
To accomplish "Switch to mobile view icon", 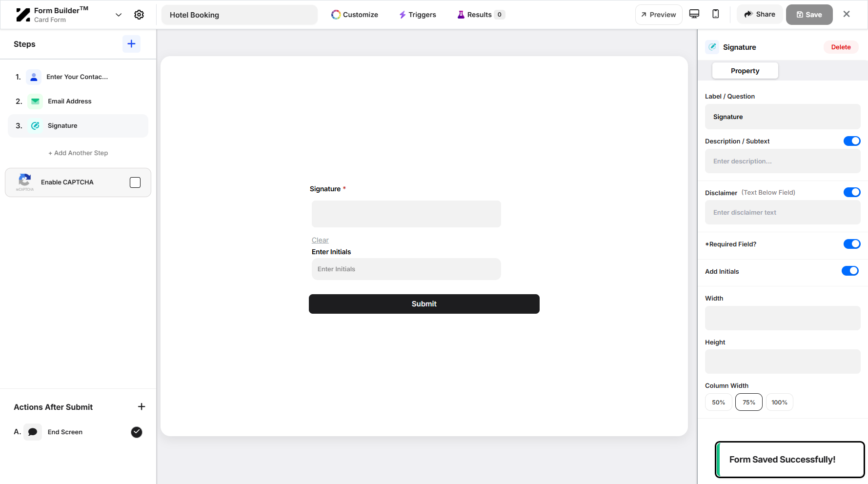I will (716, 14).
